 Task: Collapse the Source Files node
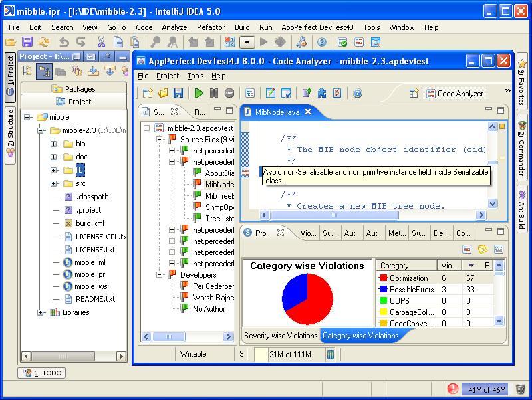click(159, 140)
